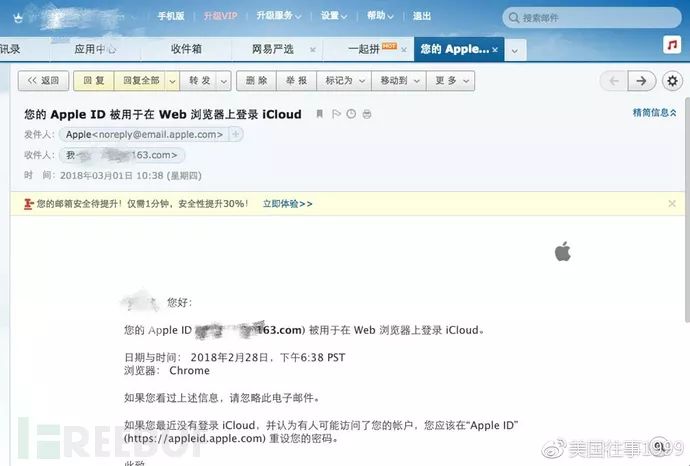
Task: Click the clock reminder icon beside the subject
Action: [x=351, y=114]
